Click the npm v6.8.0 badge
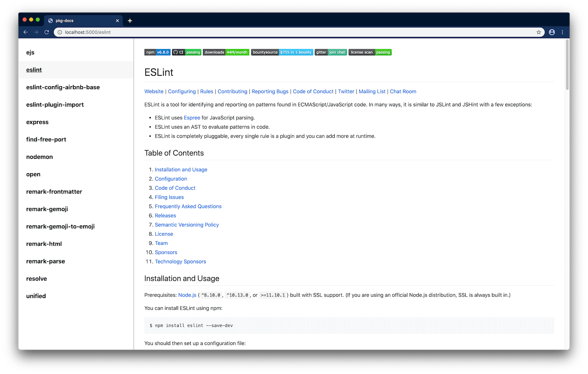The width and height of the screenshot is (588, 374). click(x=158, y=52)
